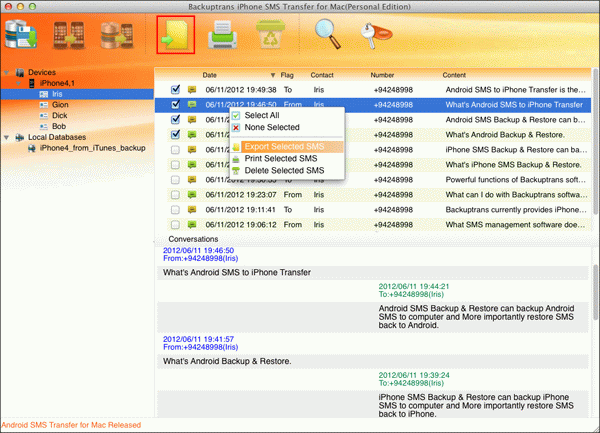Click the magnifying glass search icon
Screen dimensions: 600x433
pyautogui.click(x=328, y=34)
